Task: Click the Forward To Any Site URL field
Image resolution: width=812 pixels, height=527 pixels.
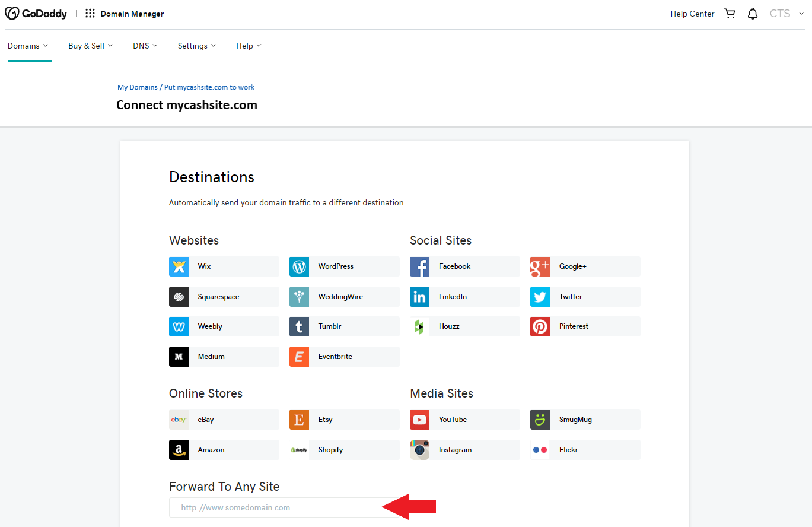Action: tap(279, 507)
